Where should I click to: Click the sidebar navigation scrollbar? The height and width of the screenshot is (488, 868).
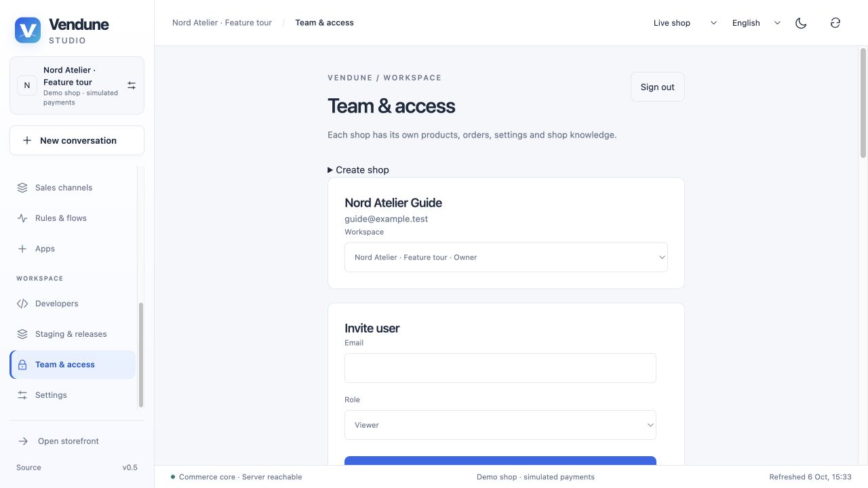click(141, 354)
